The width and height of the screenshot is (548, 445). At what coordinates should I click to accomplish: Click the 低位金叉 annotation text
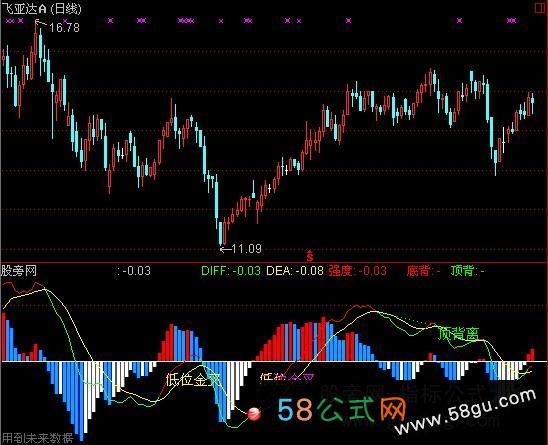[193, 380]
